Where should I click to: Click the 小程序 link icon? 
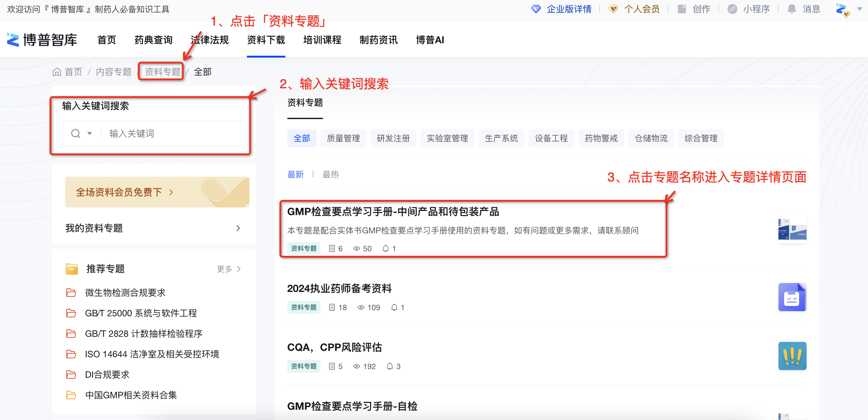click(732, 9)
